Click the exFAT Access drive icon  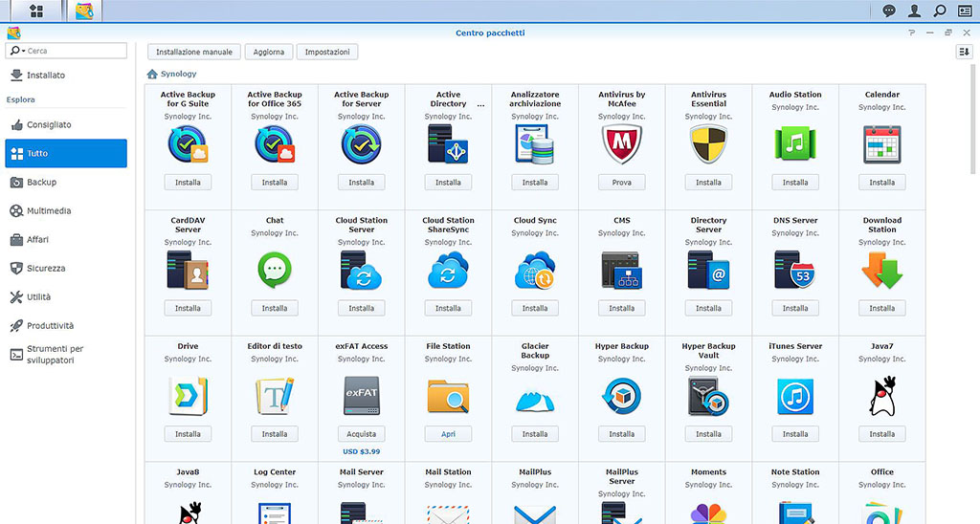(361, 396)
